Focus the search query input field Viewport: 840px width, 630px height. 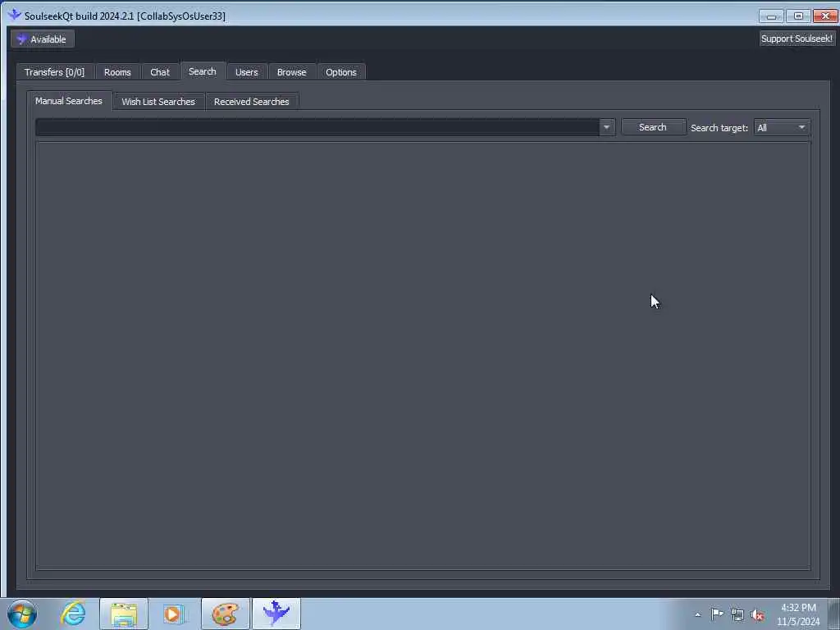317,127
